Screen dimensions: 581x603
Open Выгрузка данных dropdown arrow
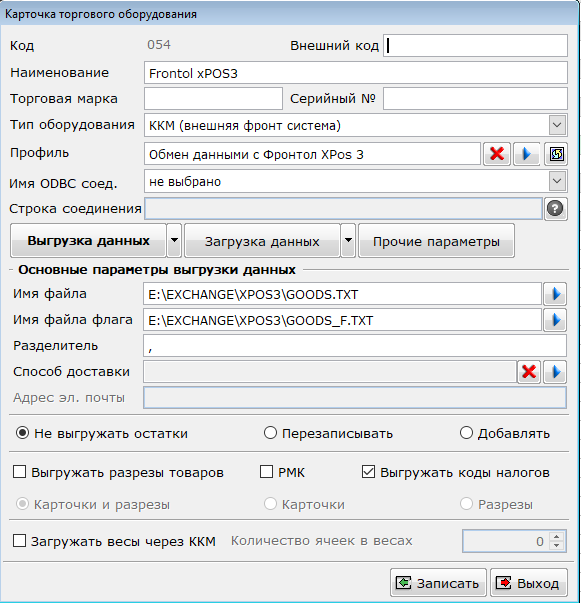[x=174, y=241]
